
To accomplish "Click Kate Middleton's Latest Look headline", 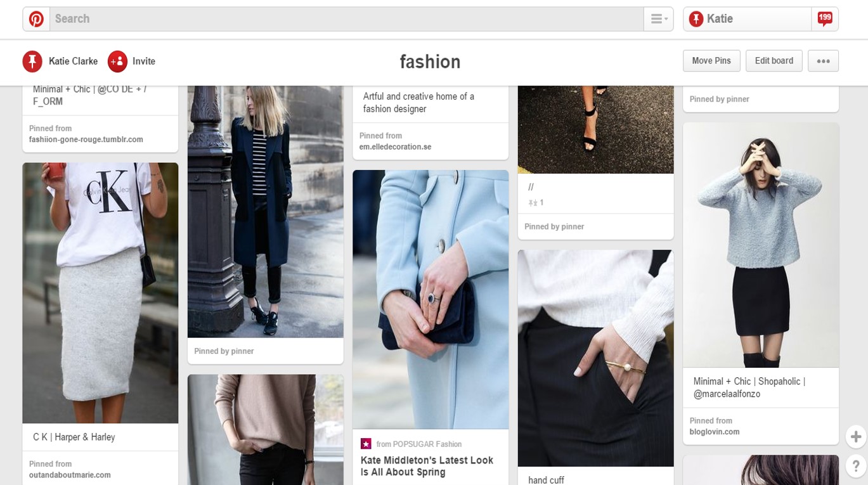I will pyautogui.click(x=427, y=466).
